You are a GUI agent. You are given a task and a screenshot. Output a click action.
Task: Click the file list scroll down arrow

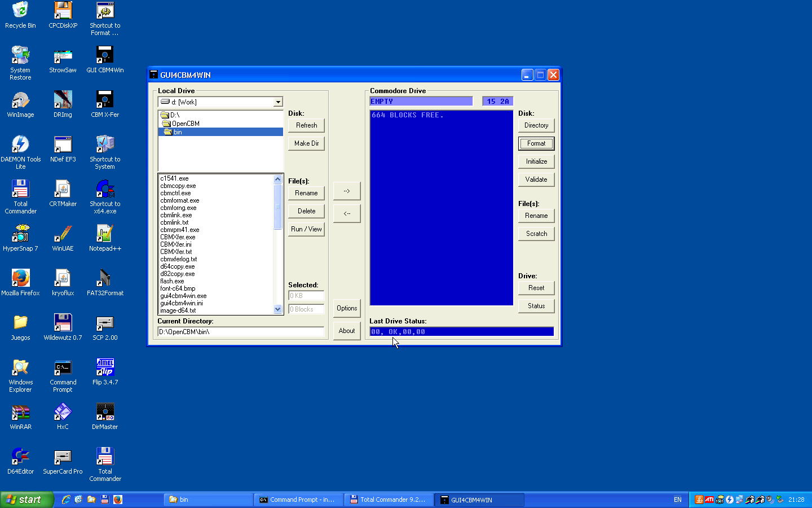pyautogui.click(x=277, y=309)
